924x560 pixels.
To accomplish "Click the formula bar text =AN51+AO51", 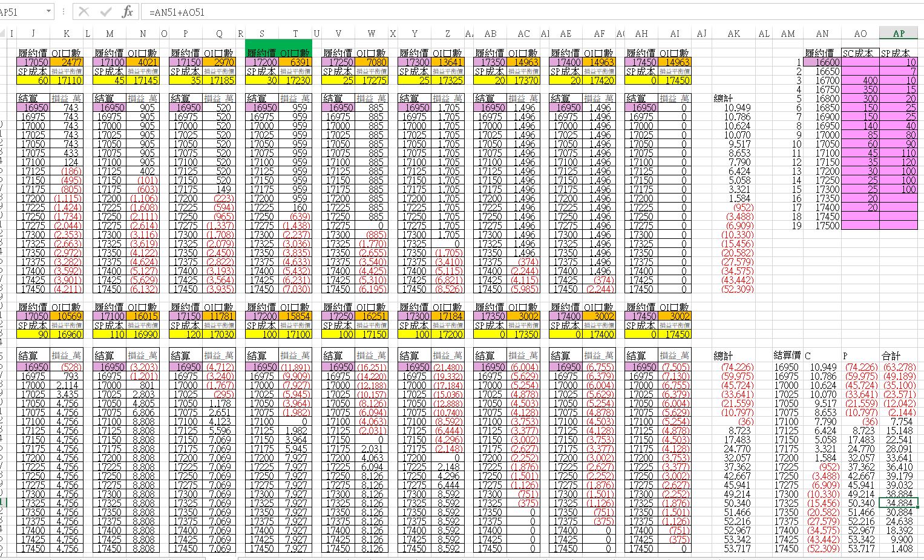I will point(177,12).
